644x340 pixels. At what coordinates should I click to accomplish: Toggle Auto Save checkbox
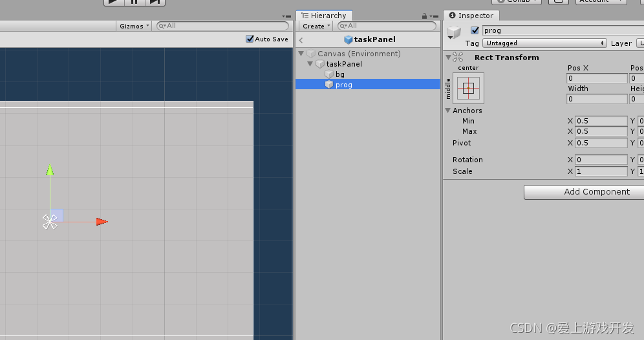[250, 39]
